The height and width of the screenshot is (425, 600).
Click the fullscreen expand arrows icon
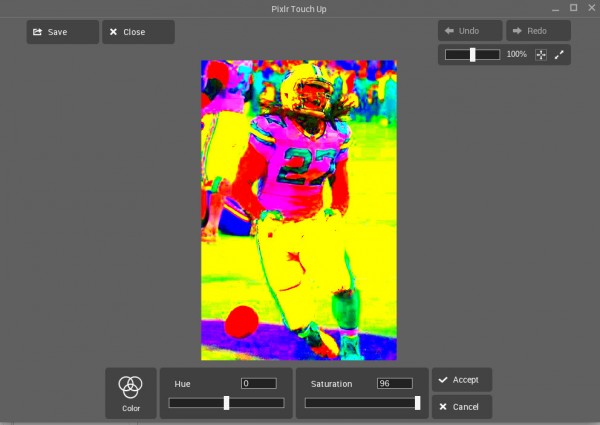pyautogui.click(x=559, y=55)
